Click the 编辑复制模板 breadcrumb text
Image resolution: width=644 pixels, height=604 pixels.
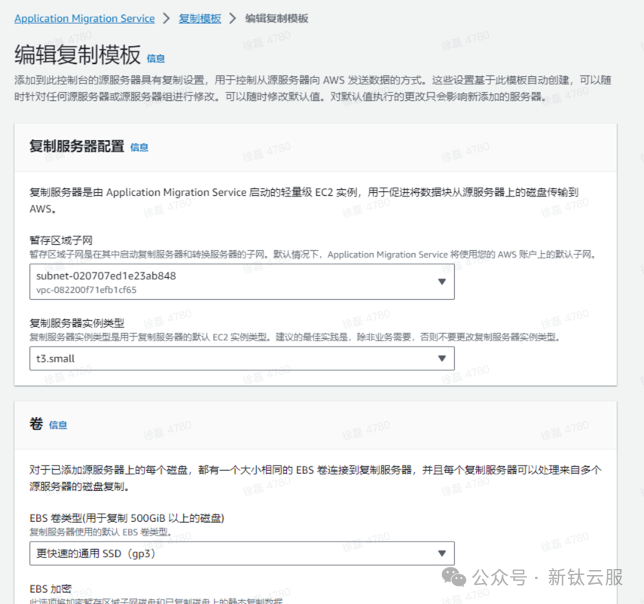point(276,18)
